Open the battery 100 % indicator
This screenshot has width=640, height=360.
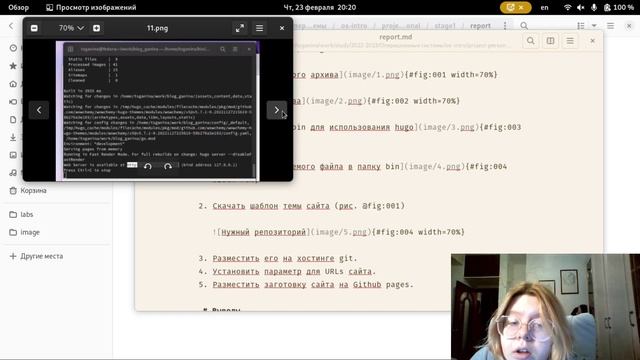[x=619, y=7]
